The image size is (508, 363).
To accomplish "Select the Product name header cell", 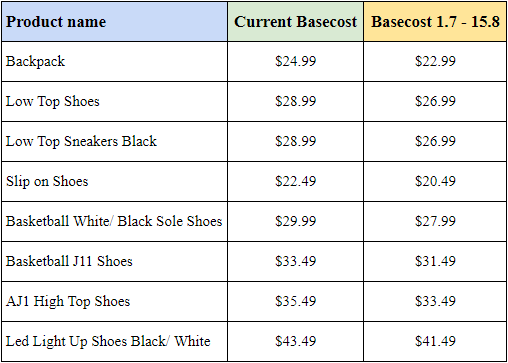I will (x=115, y=22).
